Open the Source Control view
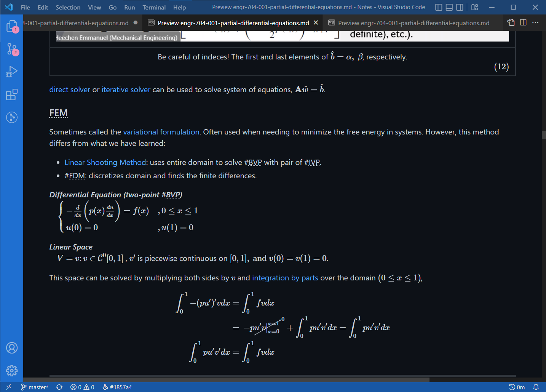 click(11, 49)
